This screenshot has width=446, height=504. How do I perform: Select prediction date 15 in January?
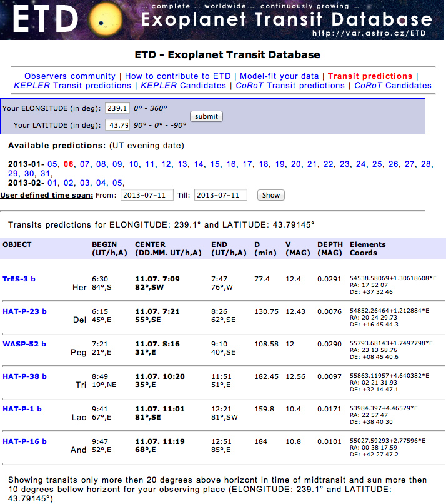click(215, 164)
